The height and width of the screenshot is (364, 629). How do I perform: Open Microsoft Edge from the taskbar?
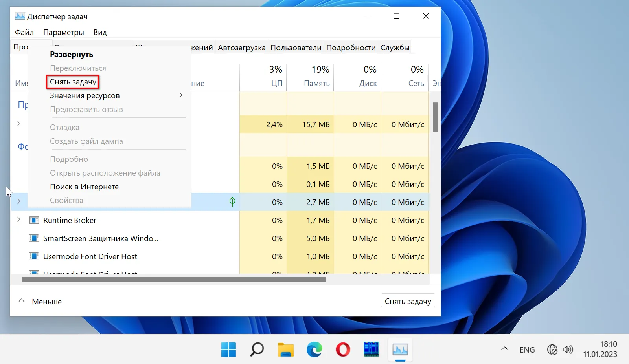tap(314, 349)
